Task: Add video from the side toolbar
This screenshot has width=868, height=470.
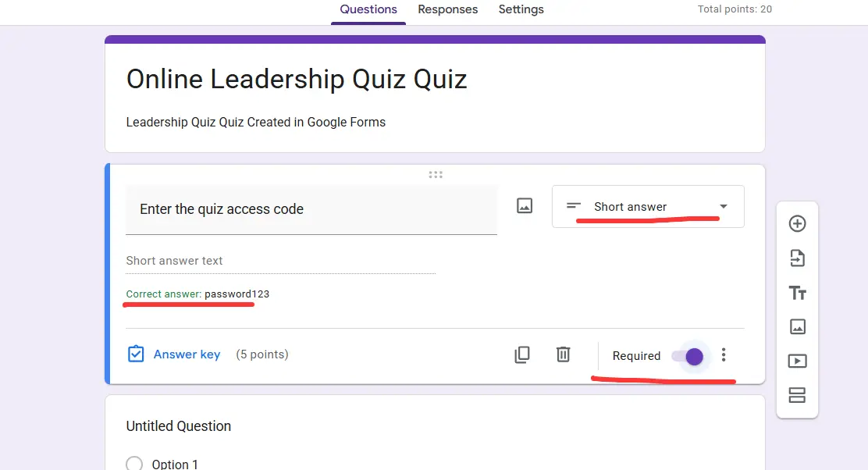Action: point(797,361)
